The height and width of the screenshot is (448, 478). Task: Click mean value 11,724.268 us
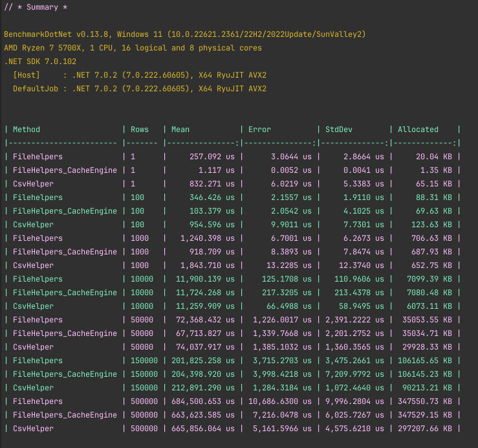click(x=206, y=293)
